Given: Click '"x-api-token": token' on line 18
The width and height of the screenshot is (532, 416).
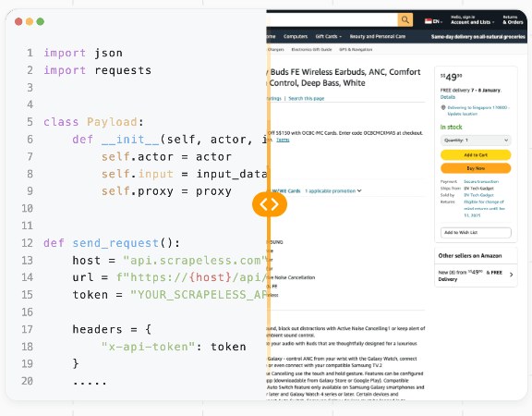Looking at the screenshot, I should tap(174, 347).
